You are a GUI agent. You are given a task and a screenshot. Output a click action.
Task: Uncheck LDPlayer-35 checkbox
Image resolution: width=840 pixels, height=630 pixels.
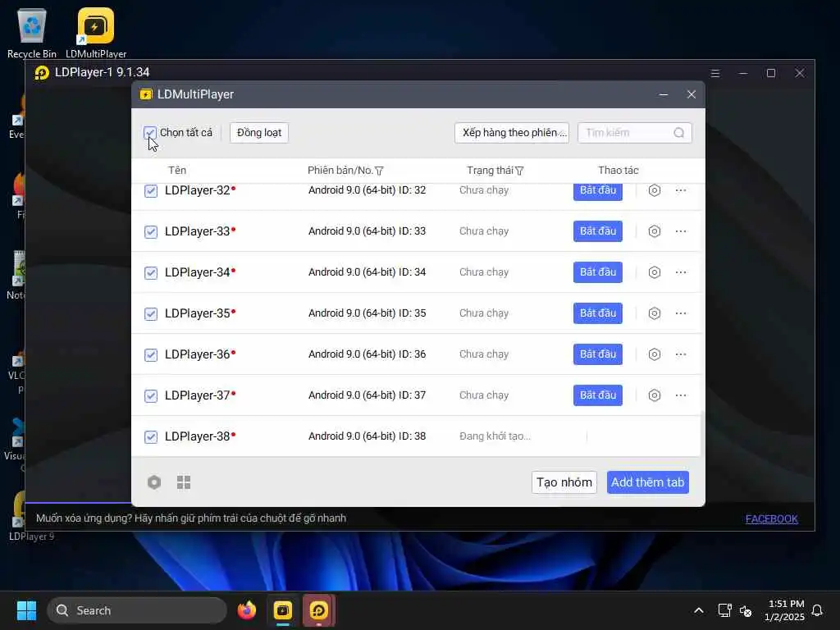click(151, 314)
